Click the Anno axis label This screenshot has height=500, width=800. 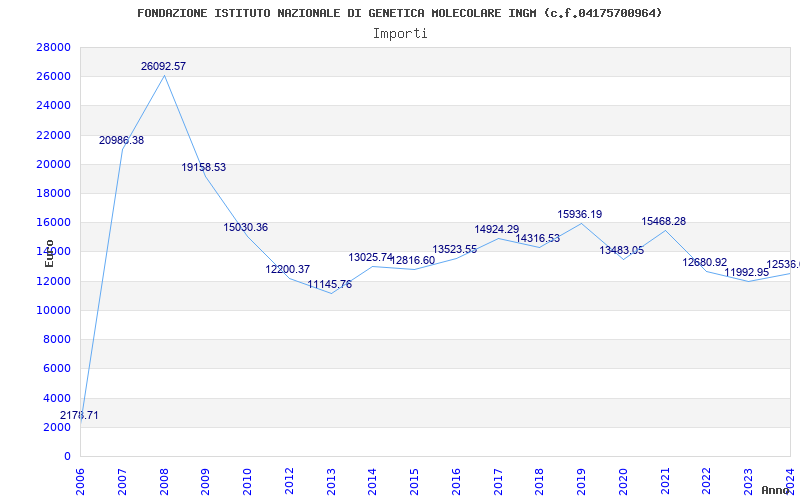tap(775, 490)
